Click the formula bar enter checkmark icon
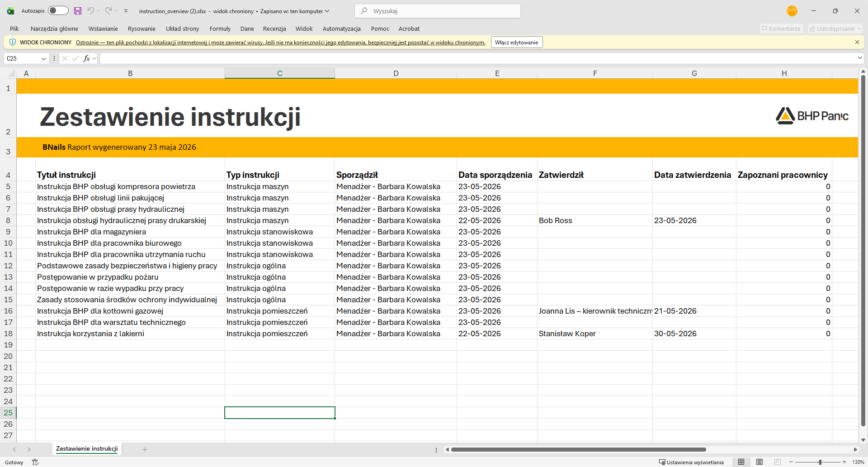This screenshot has width=868, height=467. pyautogui.click(x=75, y=58)
